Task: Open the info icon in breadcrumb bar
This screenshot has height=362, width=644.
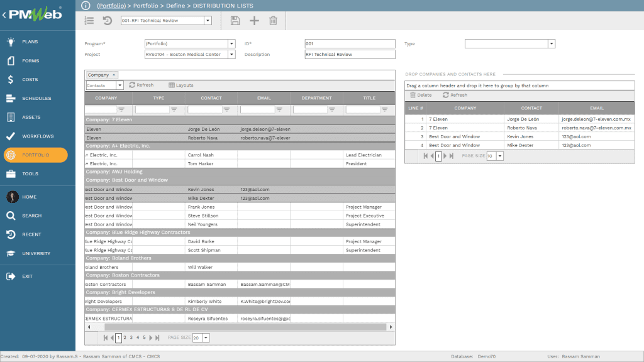Action: click(86, 6)
